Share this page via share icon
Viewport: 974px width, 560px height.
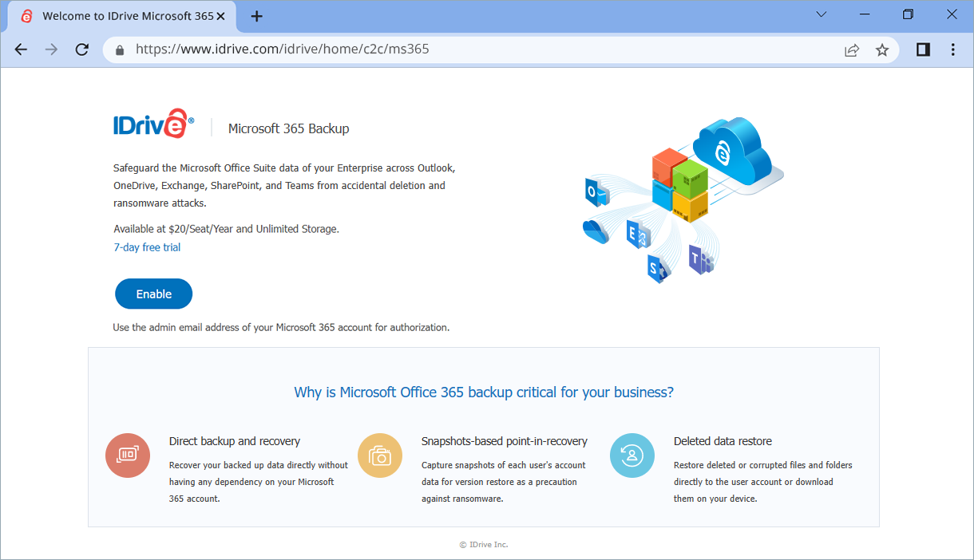pos(852,49)
